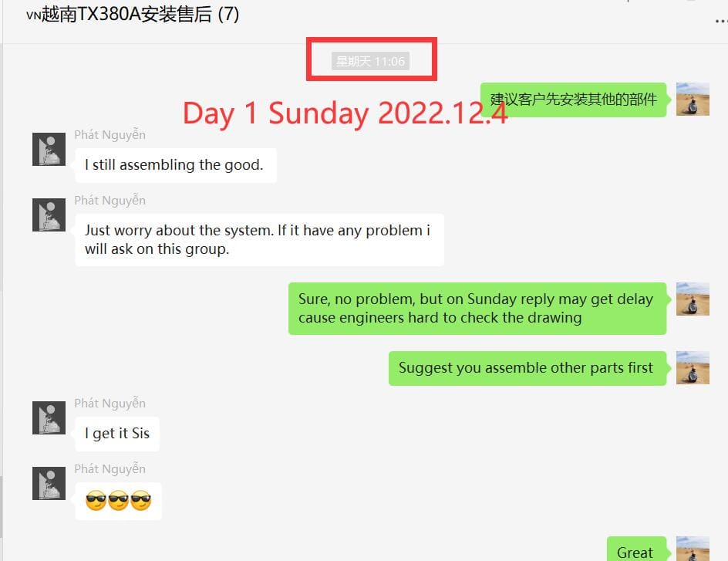
Task: Click Phát Nguyễn avatar beside 'I get it Sis'
Action: click(x=49, y=417)
